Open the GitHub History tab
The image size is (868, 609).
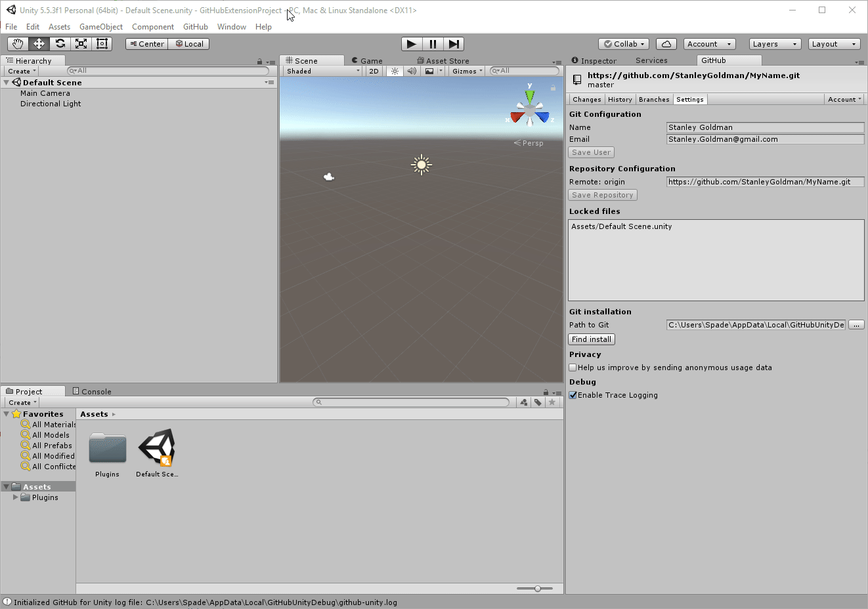point(620,99)
